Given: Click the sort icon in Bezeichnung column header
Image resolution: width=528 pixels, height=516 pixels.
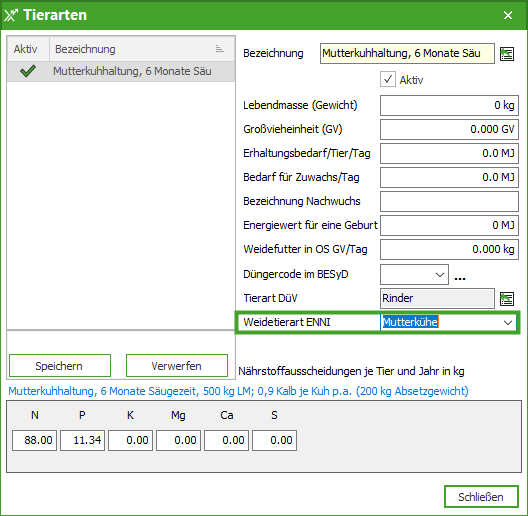Looking at the screenshot, I should point(220,49).
